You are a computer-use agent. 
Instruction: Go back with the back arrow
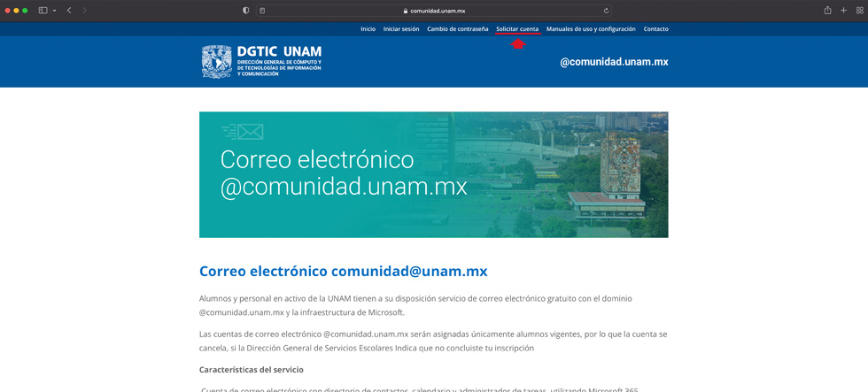pyautogui.click(x=69, y=11)
